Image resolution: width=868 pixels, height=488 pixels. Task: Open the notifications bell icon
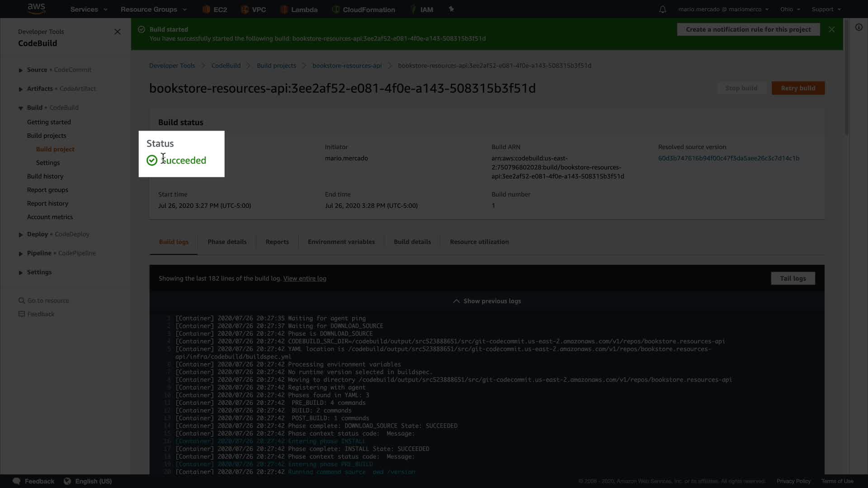point(662,9)
